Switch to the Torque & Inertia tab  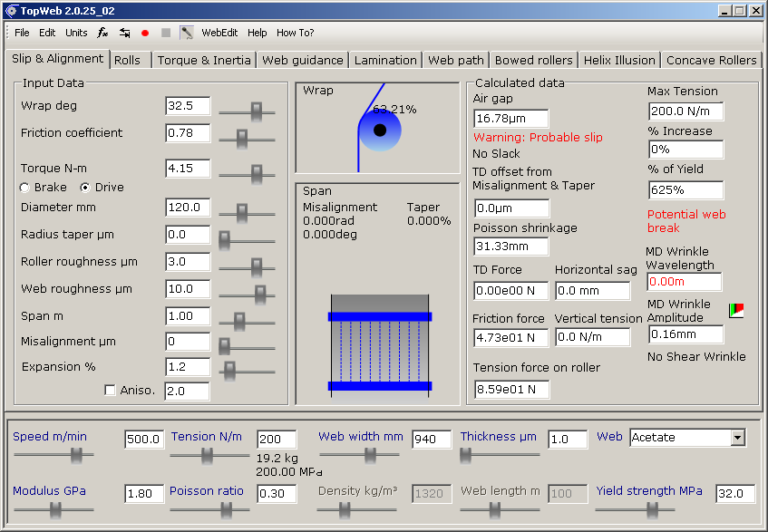click(x=204, y=60)
